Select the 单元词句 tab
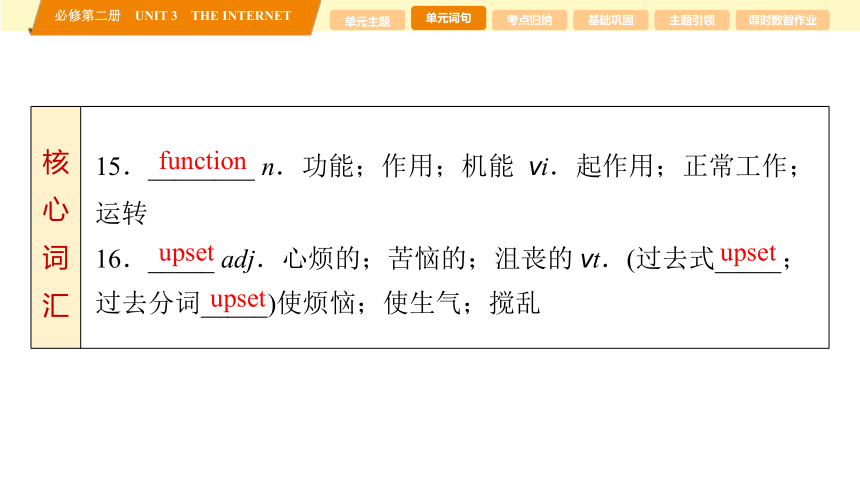Viewport: 860px width, 484px height. 448,18
